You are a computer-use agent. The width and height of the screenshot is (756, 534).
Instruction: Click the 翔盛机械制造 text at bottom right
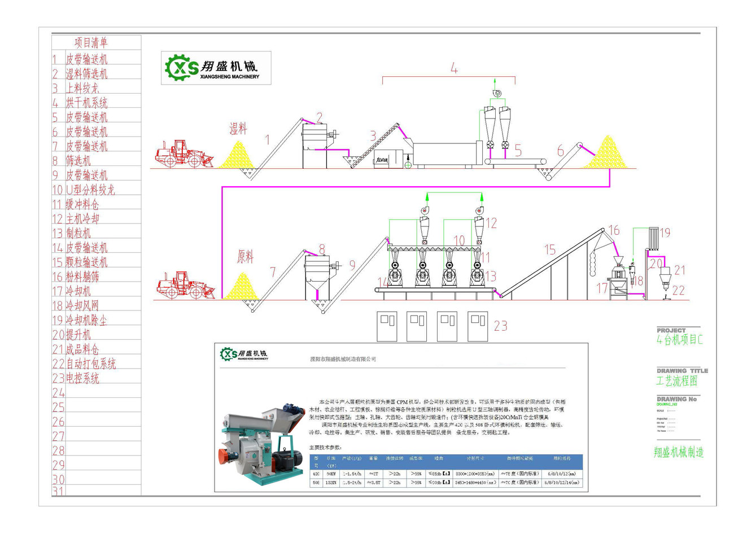679,452
